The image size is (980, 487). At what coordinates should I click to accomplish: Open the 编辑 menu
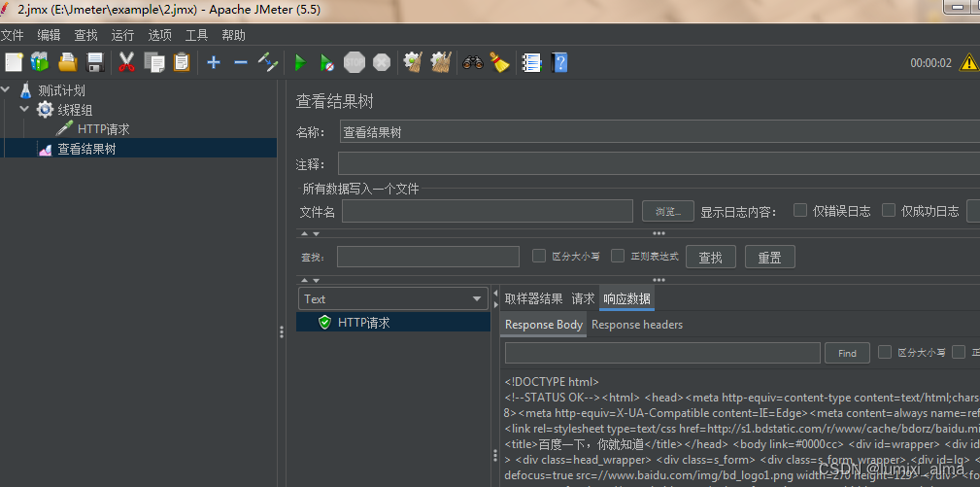coord(49,35)
